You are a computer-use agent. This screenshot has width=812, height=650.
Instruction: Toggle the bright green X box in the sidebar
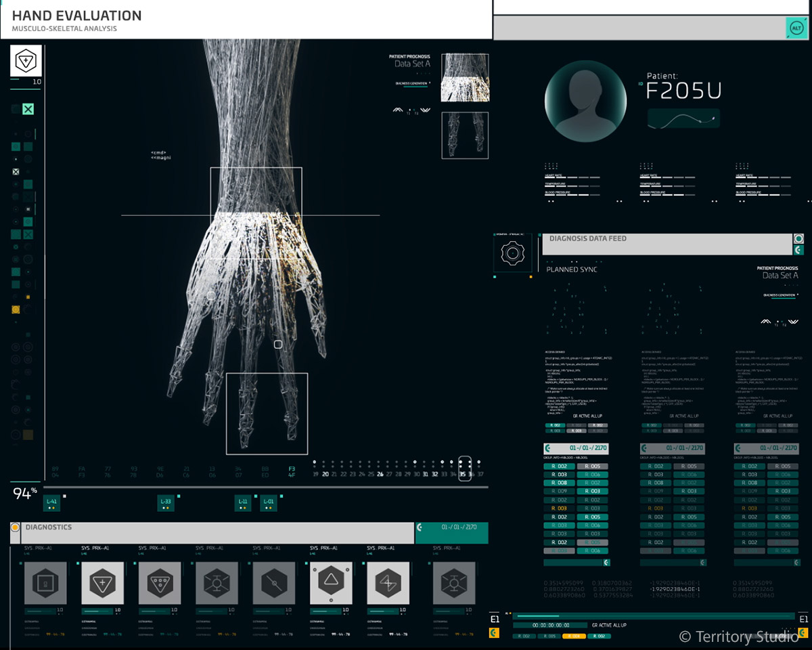pos(28,109)
